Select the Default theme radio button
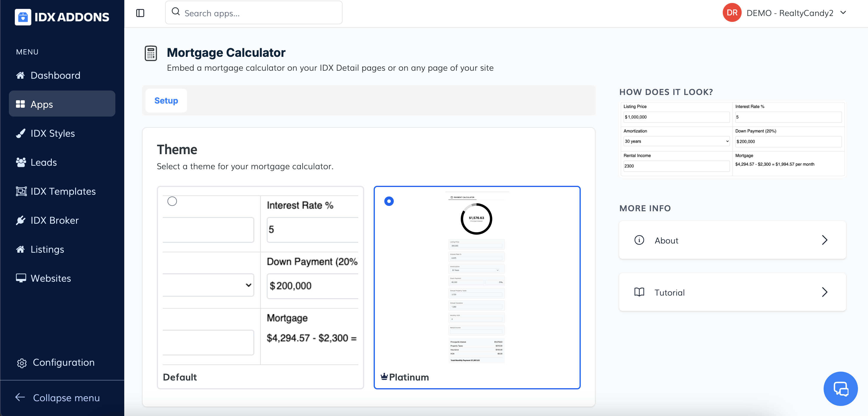This screenshot has width=868, height=416. 172,201
